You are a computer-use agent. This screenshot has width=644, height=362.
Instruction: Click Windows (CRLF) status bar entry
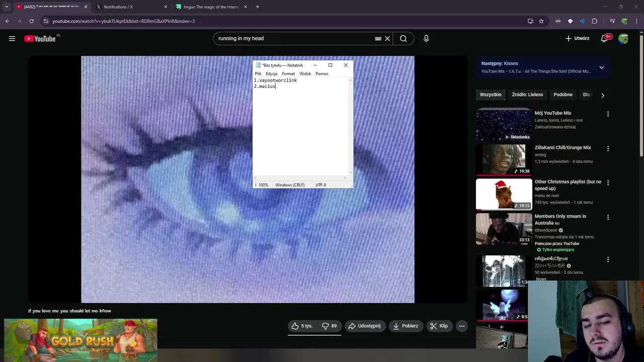pos(290,185)
